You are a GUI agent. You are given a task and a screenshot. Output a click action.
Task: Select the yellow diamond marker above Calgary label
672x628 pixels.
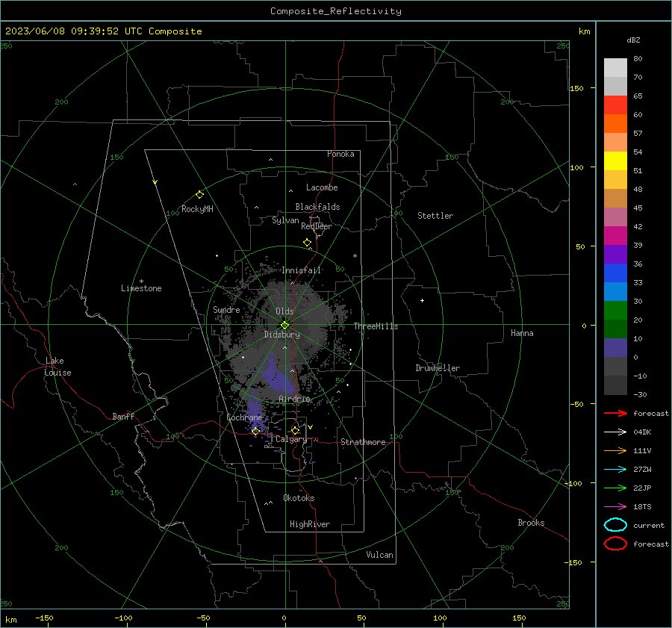pyautogui.click(x=295, y=430)
